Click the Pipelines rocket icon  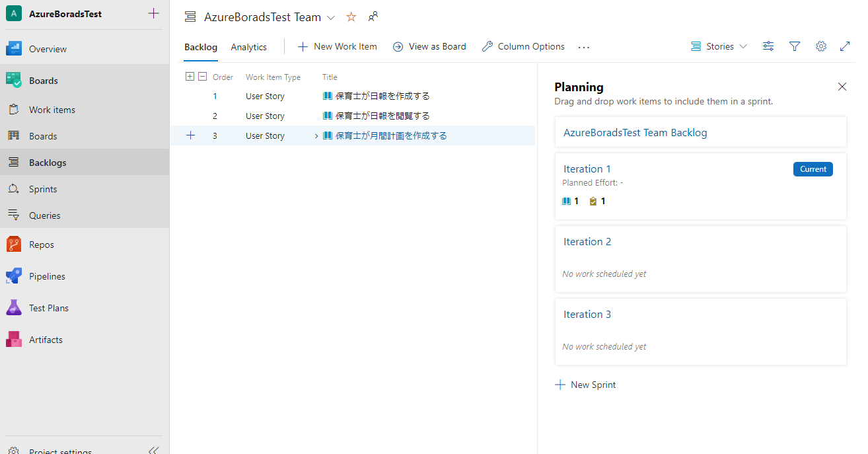coord(14,276)
